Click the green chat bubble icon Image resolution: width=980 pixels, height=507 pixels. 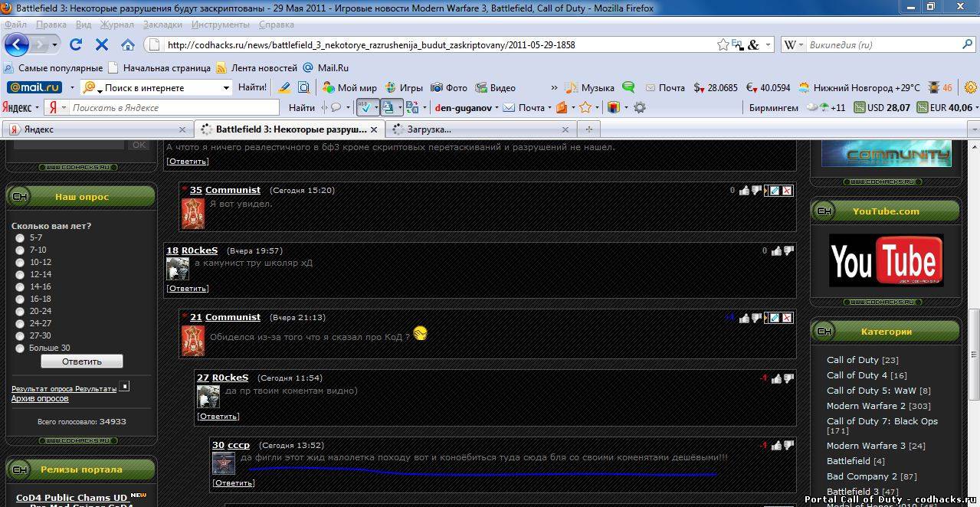point(628,87)
